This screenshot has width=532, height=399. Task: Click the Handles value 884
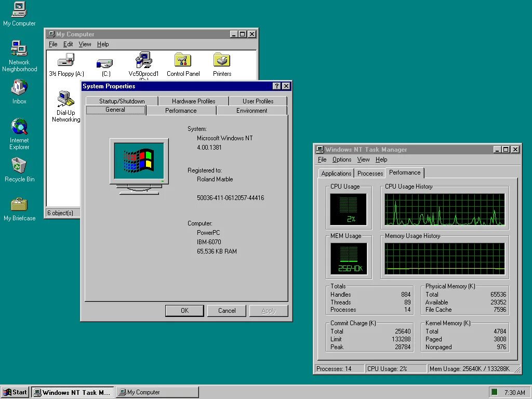pyautogui.click(x=406, y=295)
